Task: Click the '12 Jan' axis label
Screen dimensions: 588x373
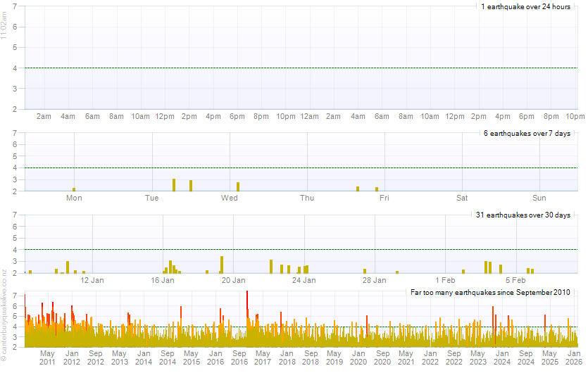Action: [x=93, y=279]
